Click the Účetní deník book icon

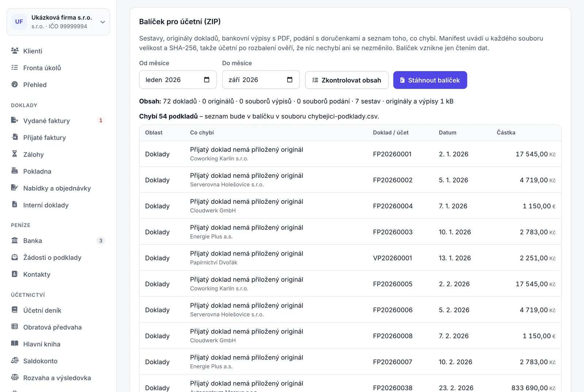point(15,310)
